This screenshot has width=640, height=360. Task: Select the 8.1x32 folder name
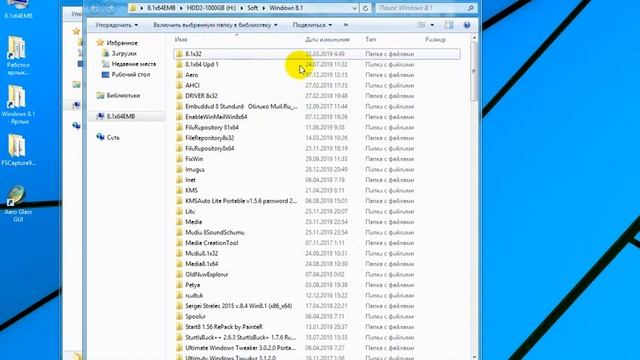point(193,54)
